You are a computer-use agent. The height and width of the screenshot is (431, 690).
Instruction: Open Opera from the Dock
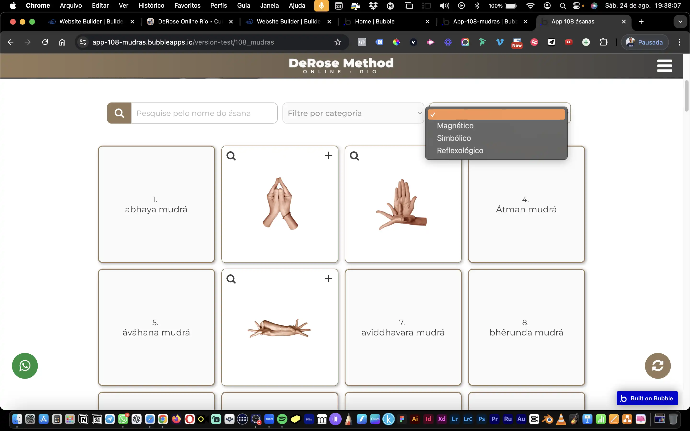tap(190, 419)
